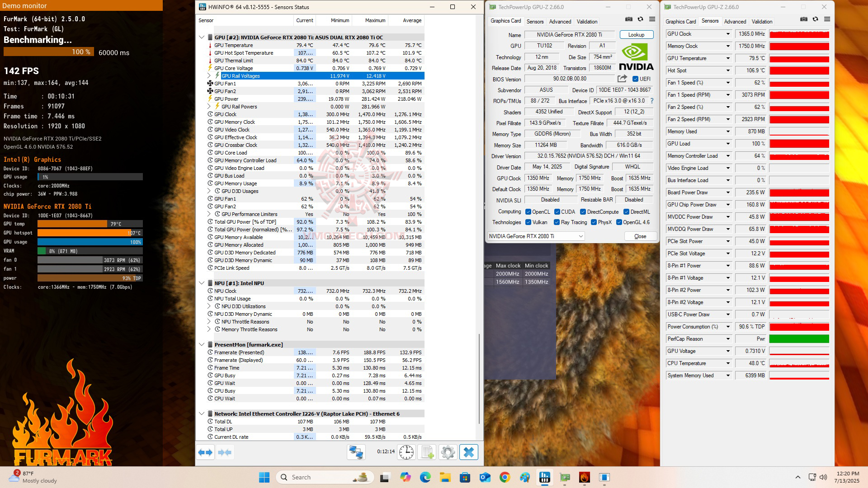Screen dimensions: 868x488
Task: Click HWiNFO expand columns arrows button
Action: (x=206, y=452)
